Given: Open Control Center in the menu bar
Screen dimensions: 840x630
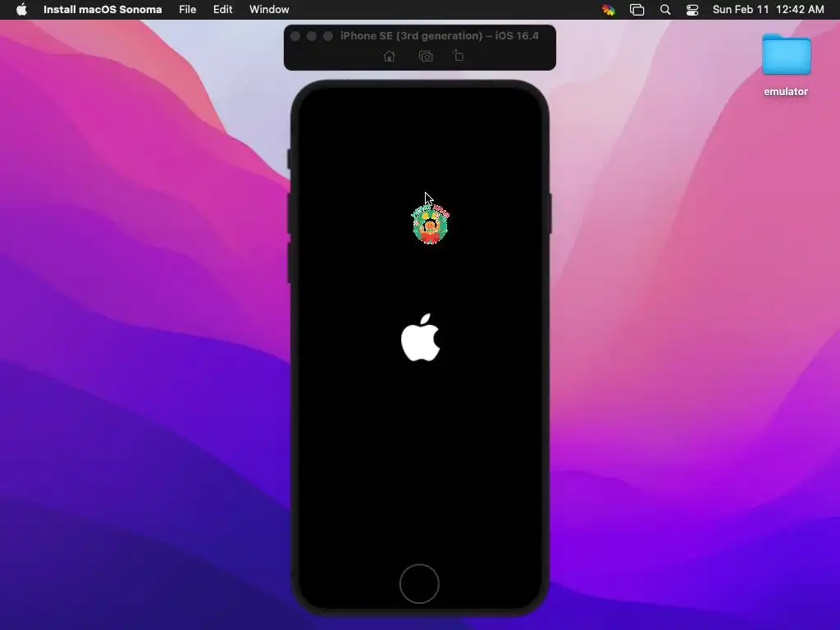Looking at the screenshot, I should coord(692,10).
